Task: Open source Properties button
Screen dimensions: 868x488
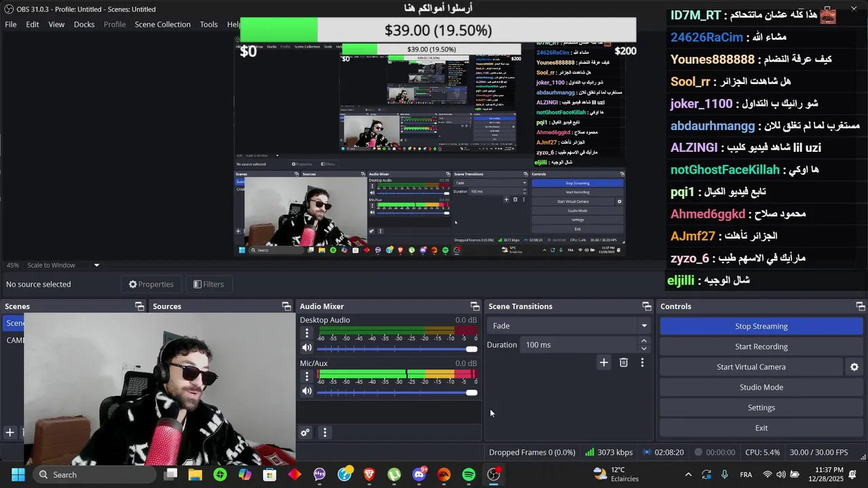Action: click(151, 284)
